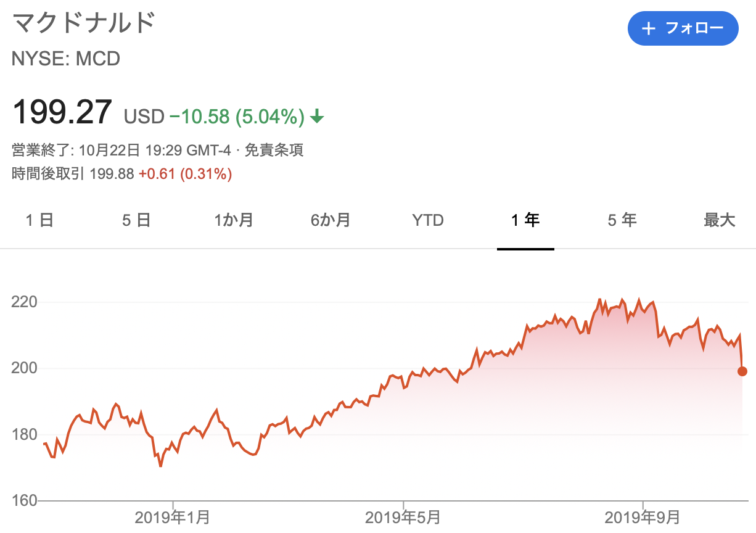Image resolution: width=756 pixels, height=533 pixels.
Task: Click the 2019年5月 axis label
Action: [403, 517]
